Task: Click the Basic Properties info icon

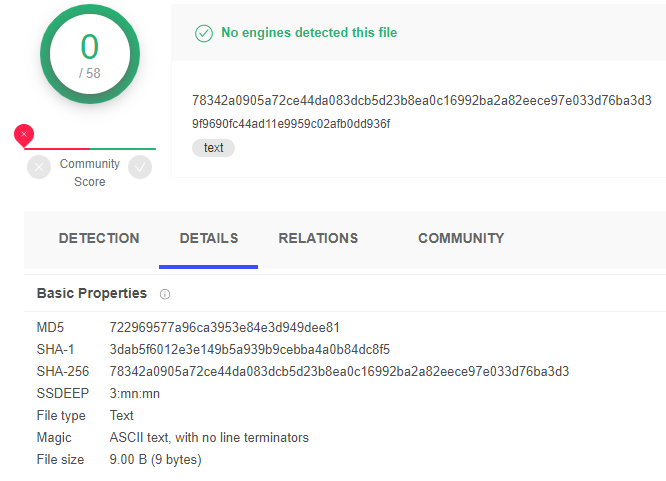Action: coord(165,294)
